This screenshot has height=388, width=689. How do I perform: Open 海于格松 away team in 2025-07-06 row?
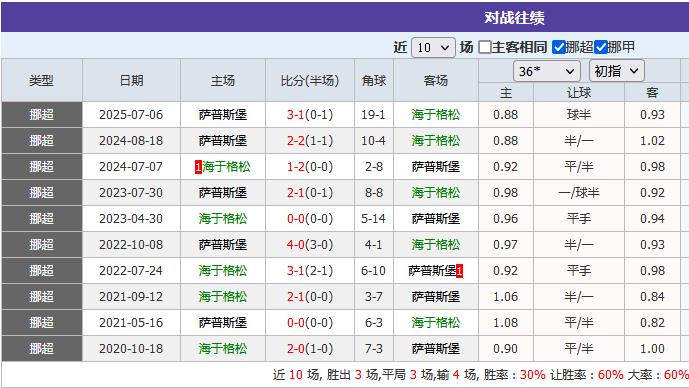(435, 115)
